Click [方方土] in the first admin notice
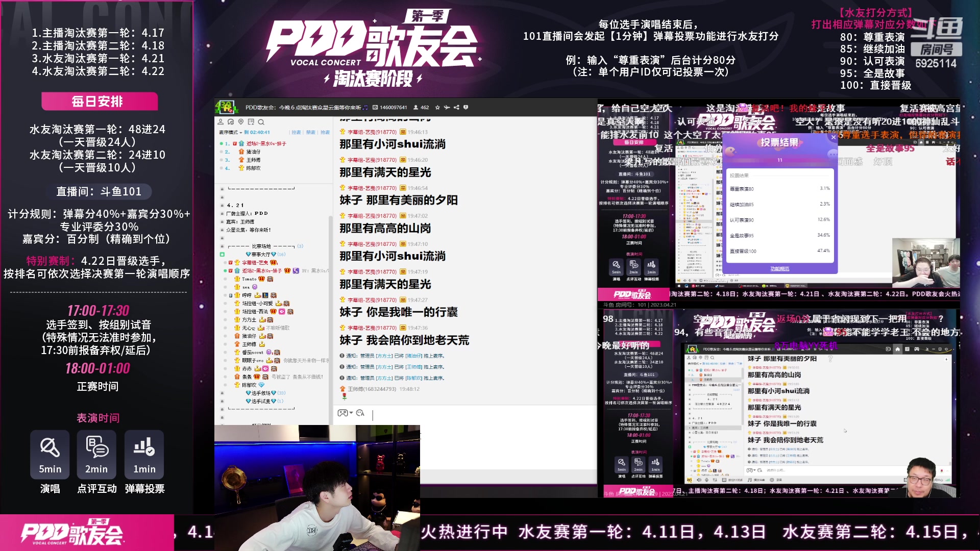Viewport: 980px width, 551px height. tap(384, 356)
